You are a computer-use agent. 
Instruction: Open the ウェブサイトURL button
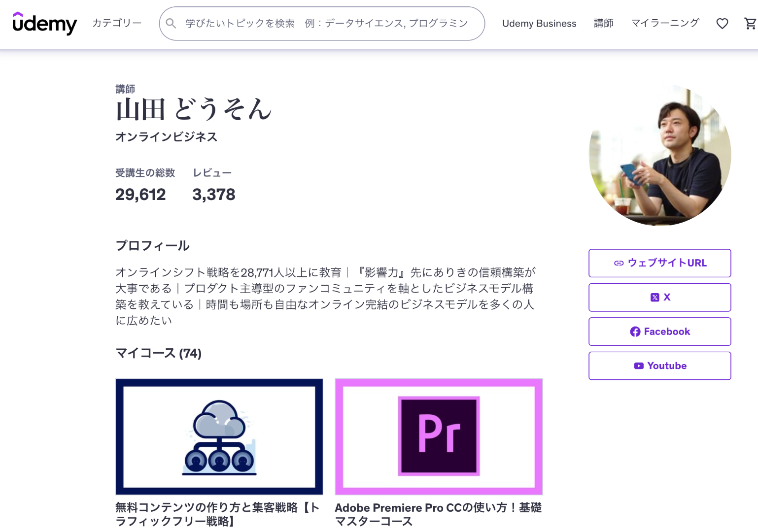(660, 263)
